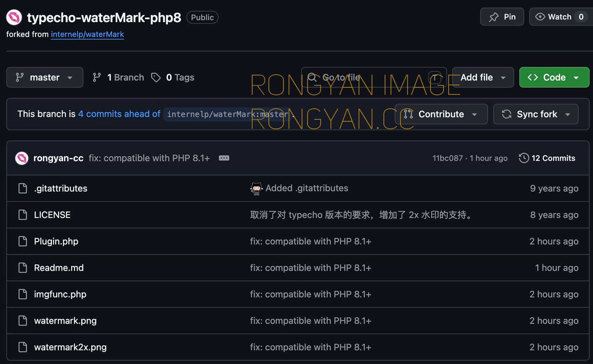
Task: Open the internelp/waterMark fork source link
Action: tap(87, 34)
